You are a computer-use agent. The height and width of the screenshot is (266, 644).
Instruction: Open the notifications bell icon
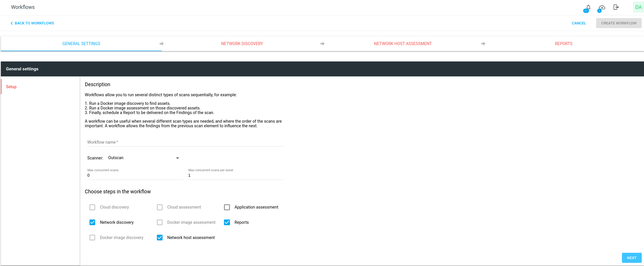tap(588, 7)
